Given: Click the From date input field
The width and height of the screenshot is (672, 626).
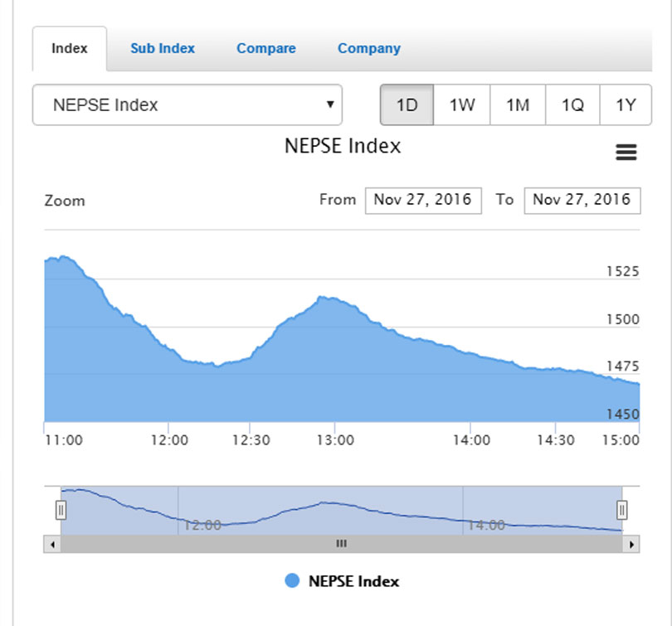Looking at the screenshot, I should tap(423, 201).
